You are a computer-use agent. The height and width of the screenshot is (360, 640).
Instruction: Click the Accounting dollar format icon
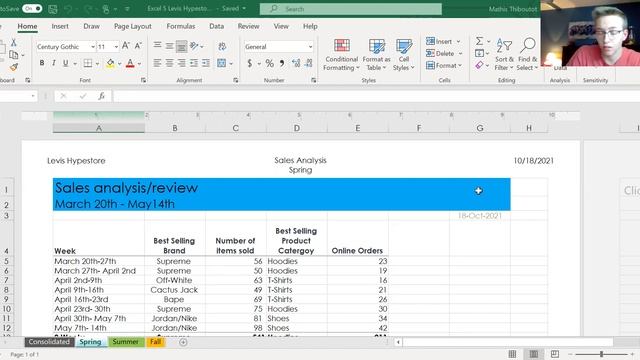(x=250, y=63)
